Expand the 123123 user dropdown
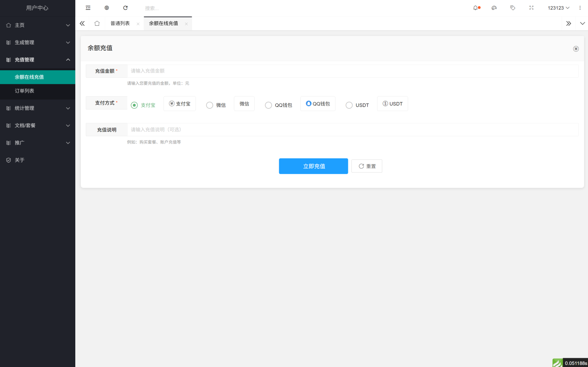 pos(558,8)
